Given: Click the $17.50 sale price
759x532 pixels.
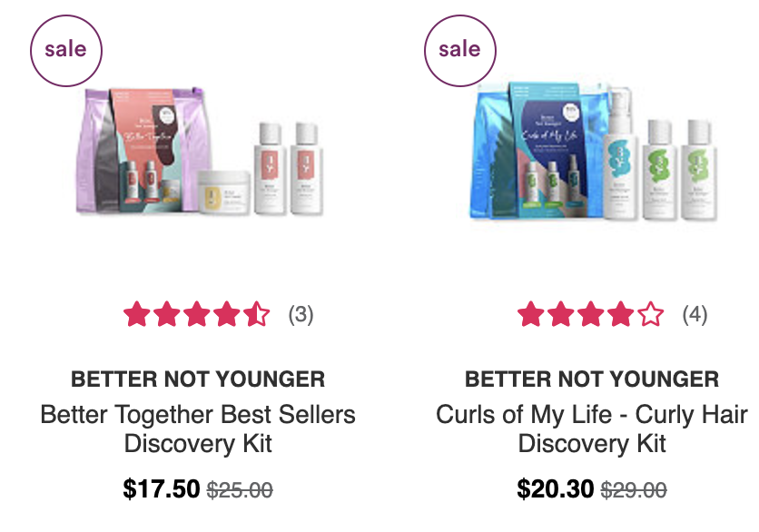Looking at the screenshot, I should pos(162,488).
